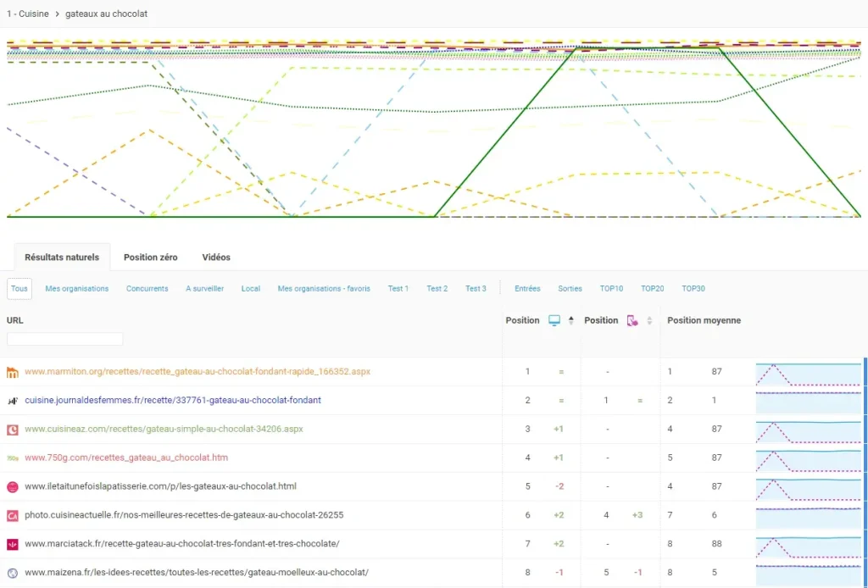Image resolution: width=868 pixels, height=588 pixels.
Task: Click the 750g favicon icon
Action: click(12, 458)
